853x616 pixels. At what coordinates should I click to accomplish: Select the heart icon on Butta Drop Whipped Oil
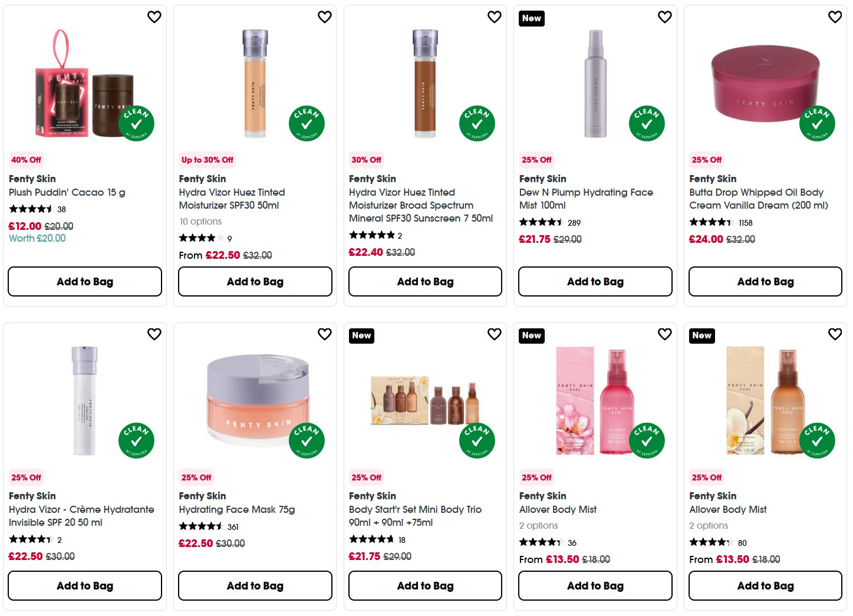[835, 17]
